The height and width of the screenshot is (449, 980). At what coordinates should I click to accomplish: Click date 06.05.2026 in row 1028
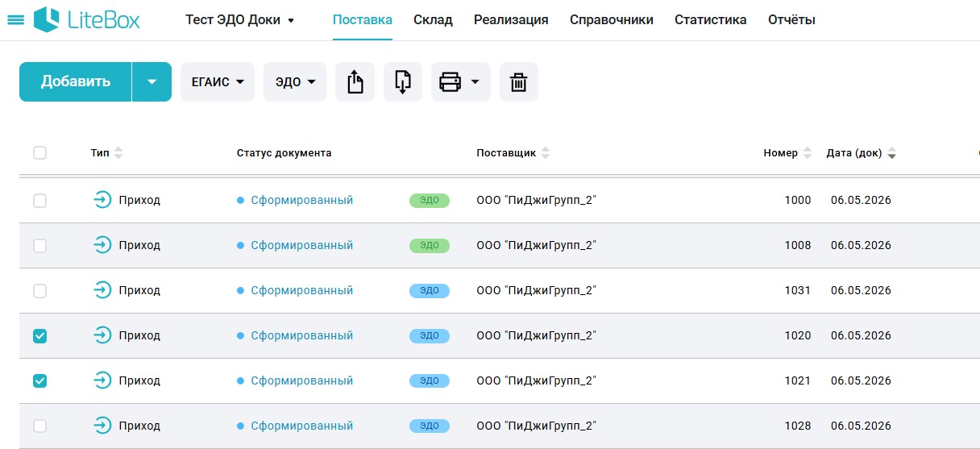(861, 426)
